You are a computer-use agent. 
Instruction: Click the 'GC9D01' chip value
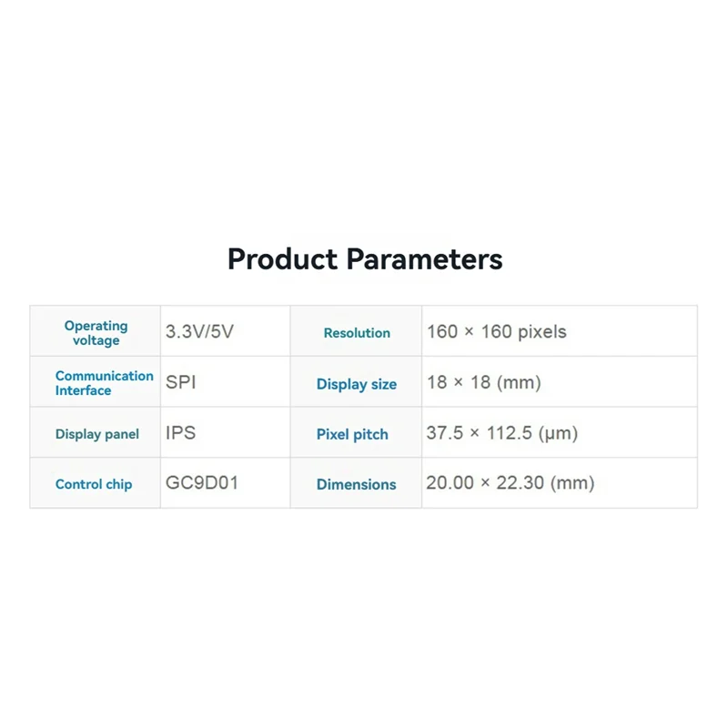point(201,482)
